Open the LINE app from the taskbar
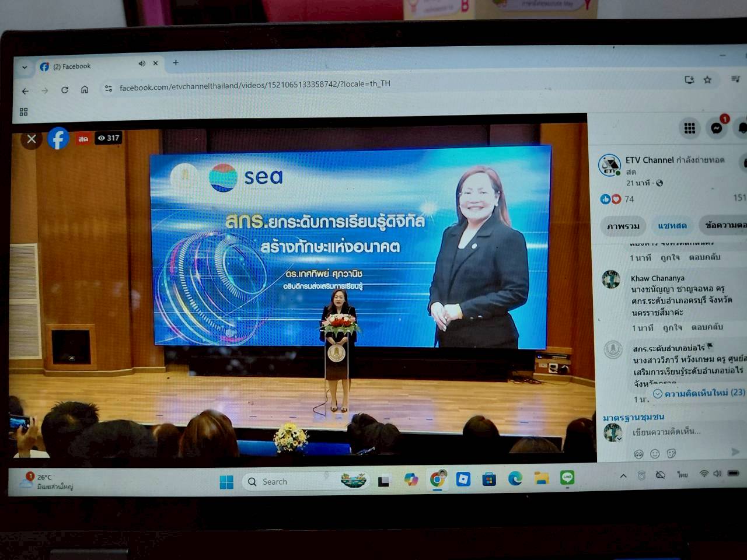Screen dimensions: 747x560 pyautogui.click(x=567, y=478)
